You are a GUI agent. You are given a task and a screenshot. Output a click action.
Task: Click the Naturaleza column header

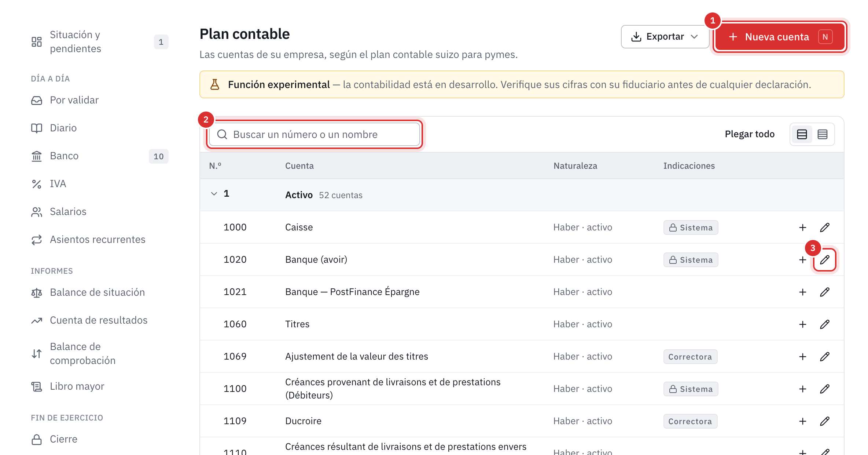tap(575, 166)
